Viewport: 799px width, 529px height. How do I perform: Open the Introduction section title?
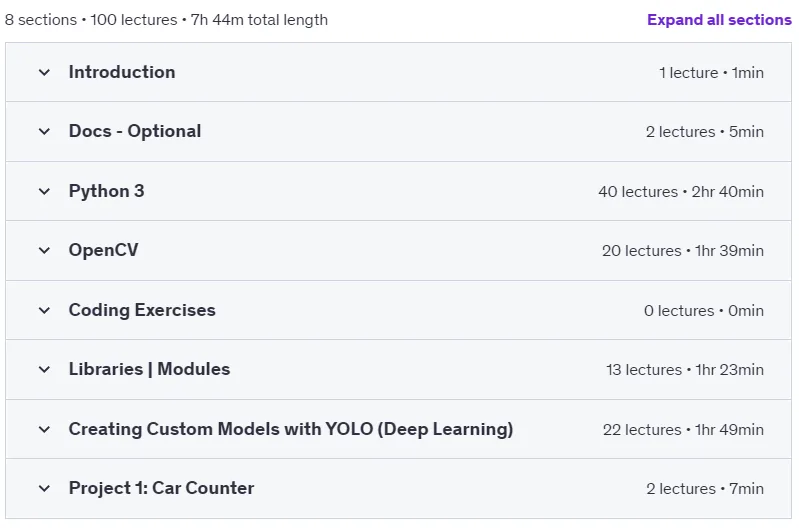(x=122, y=72)
